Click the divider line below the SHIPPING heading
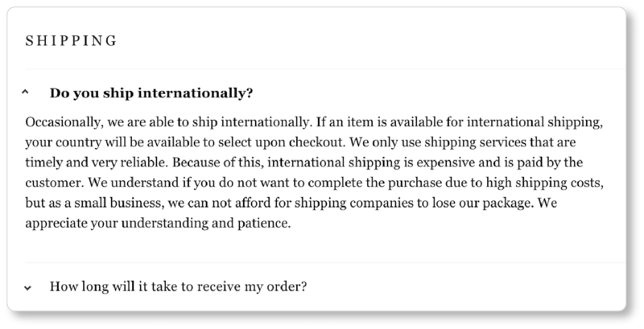The image size is (644, 329). tap(325, 69)
